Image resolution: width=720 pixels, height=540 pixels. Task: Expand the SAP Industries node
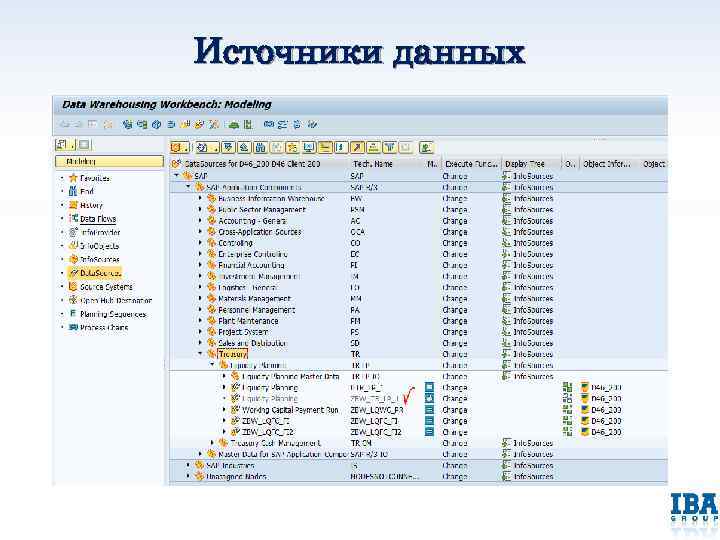tap(188, 465)
